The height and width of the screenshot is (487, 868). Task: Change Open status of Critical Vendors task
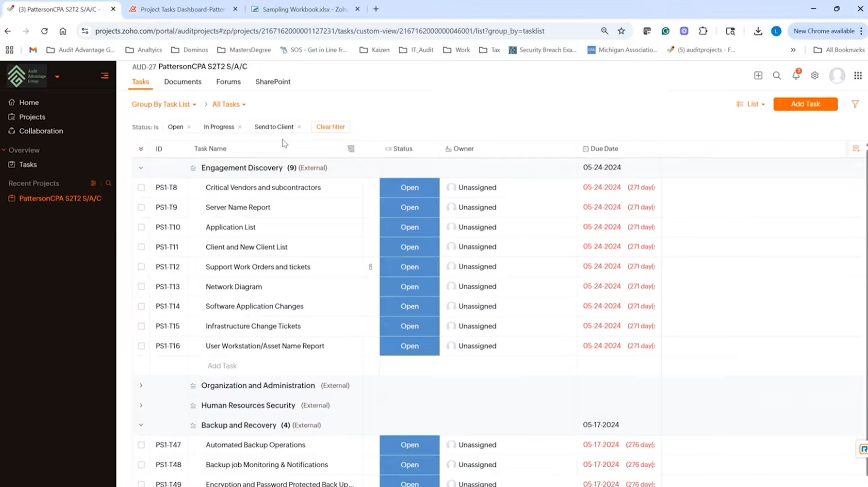coord(410,188)
